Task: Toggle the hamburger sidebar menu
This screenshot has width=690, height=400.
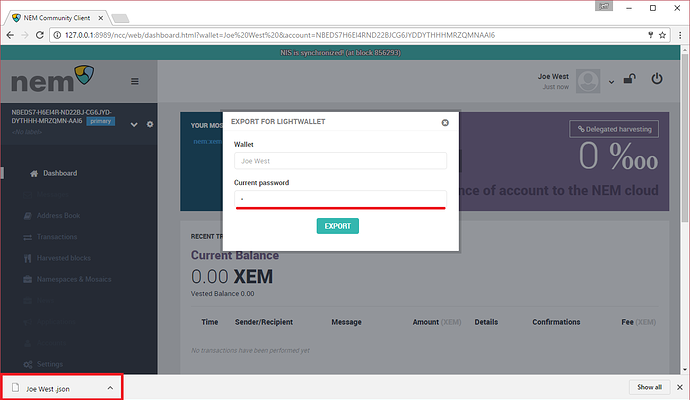Action: click(x=135, y=81)
